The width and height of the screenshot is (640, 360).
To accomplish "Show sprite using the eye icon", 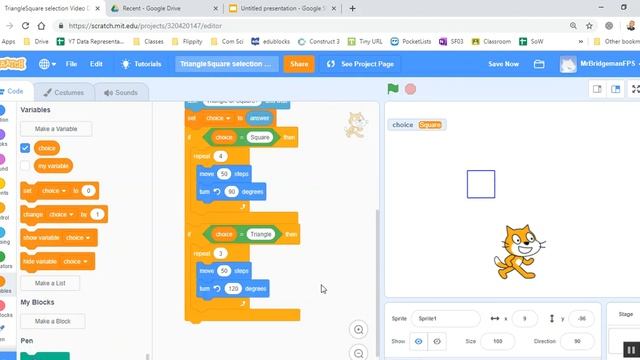I will tap(418, 341).
